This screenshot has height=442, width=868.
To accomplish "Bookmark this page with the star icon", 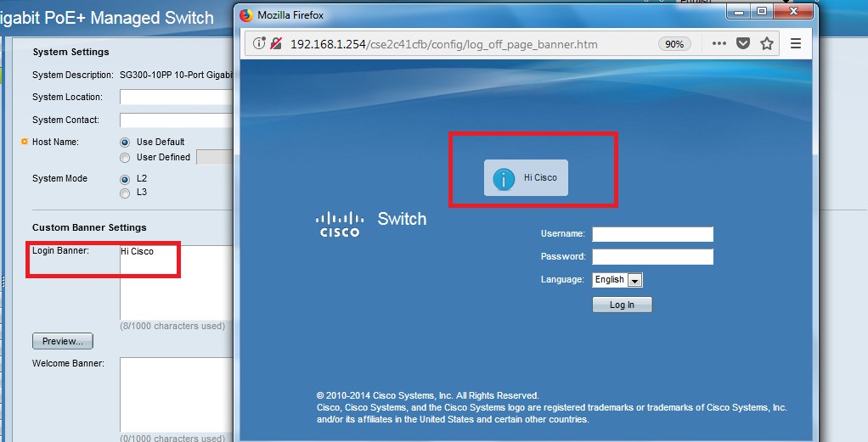I will click(767, 44).
